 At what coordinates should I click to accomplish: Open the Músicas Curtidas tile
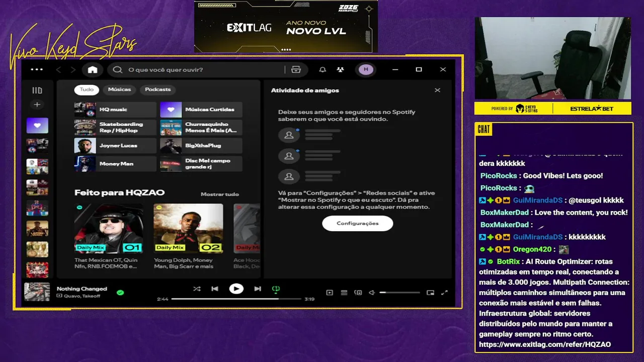click(x=201, y=110)
